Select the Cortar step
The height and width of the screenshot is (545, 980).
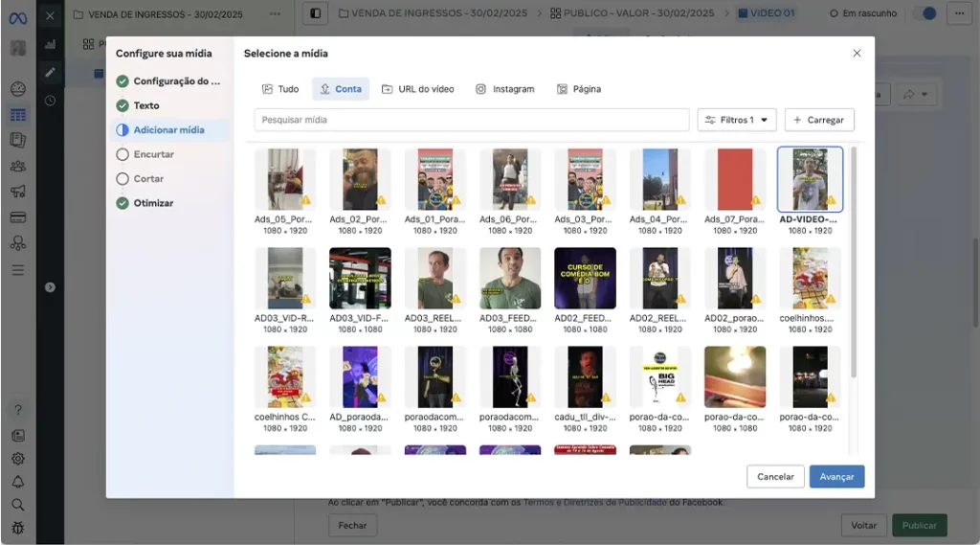[148, 179]
